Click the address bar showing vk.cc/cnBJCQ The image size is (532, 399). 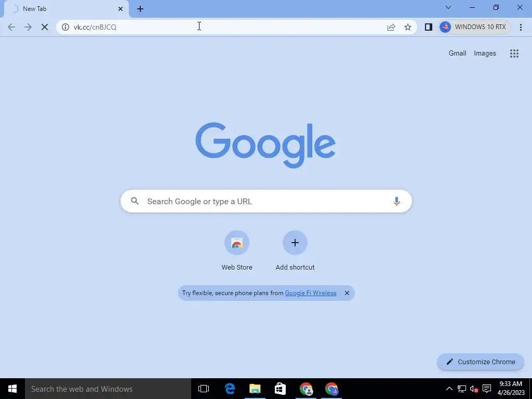tap(236, 27)
